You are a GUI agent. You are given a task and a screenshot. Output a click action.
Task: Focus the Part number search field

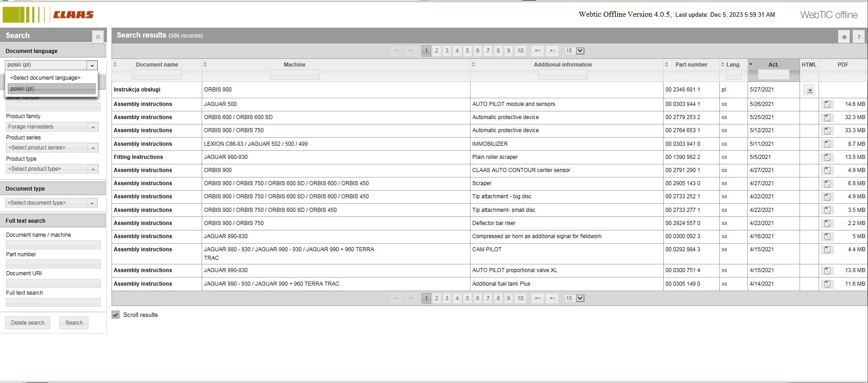point(53,264)
